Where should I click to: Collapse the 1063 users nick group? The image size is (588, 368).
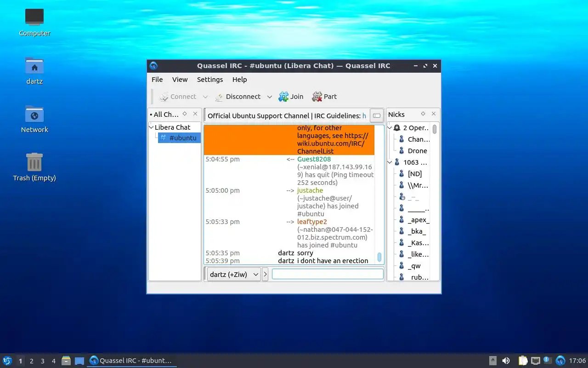point(390,162)
